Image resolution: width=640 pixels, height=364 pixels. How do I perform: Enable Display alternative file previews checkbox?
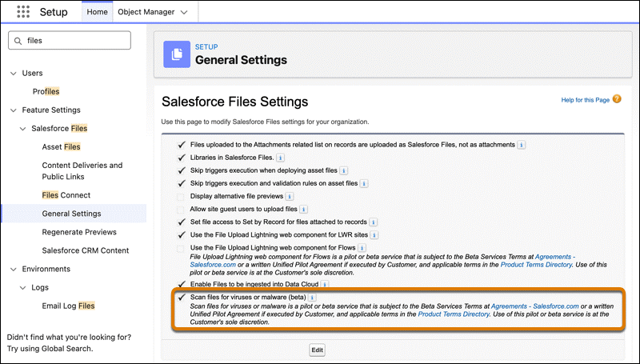[181, 196]
